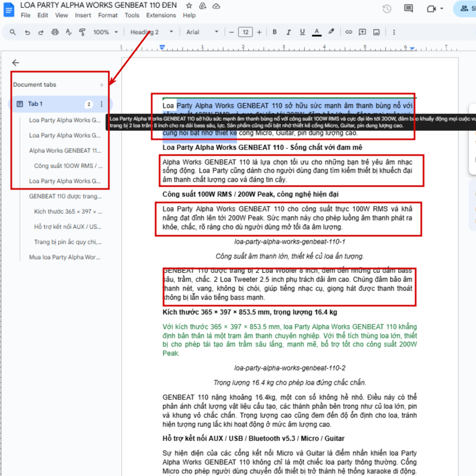
Task: Select the right indent marker on ruler
Action: click(412, 49)
